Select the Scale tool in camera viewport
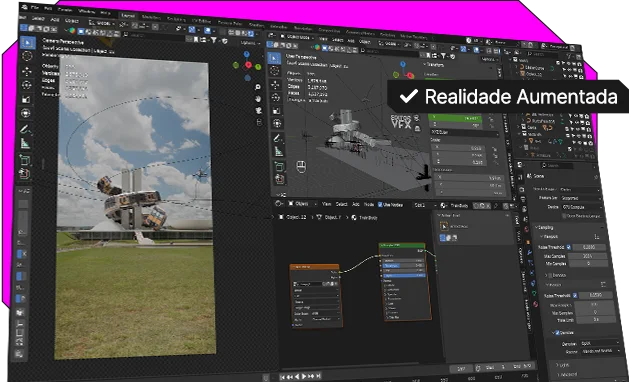Screen dimensions: 629x382 pyautogui.click(x=26, y=99)
